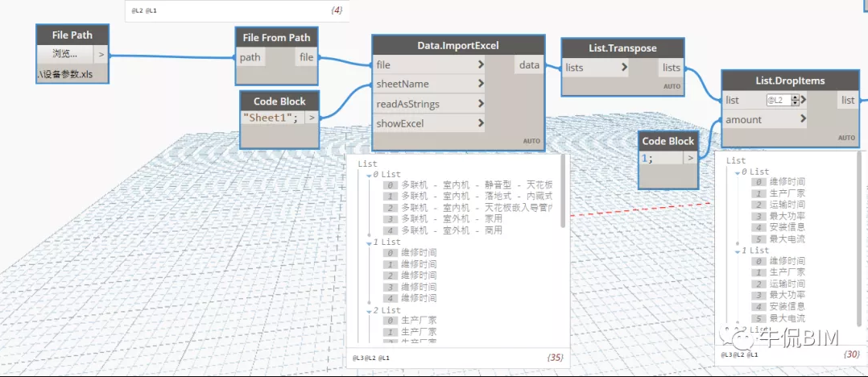Click the @L3 level label in the ImportExcel preview
Viewport: 868px width, 377px height.
click(357, 358)
